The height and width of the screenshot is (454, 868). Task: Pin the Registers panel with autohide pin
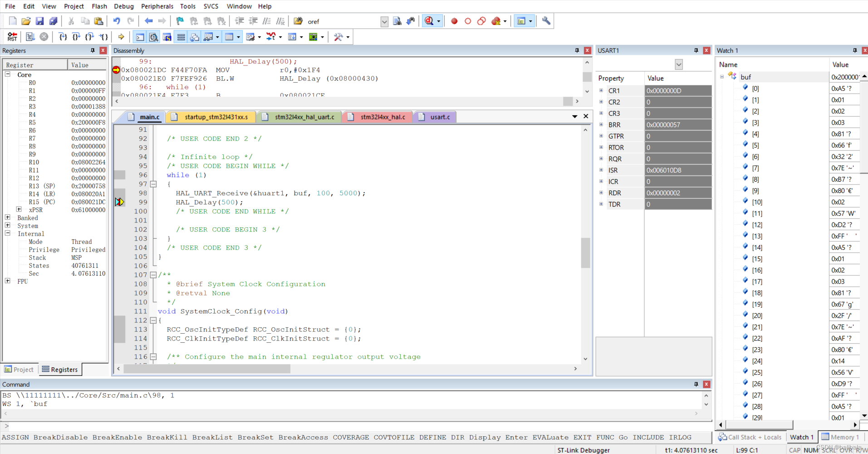93,50
